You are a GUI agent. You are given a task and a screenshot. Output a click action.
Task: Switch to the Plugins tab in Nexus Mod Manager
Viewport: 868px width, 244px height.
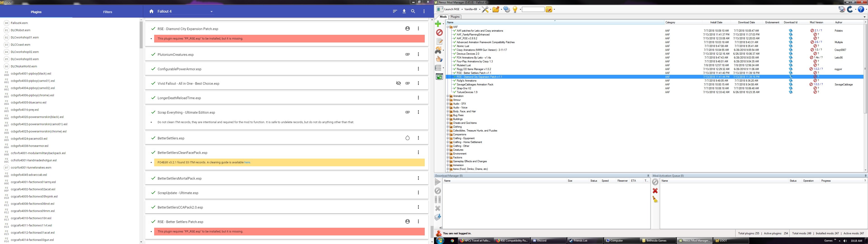click(x=455, y=17)
